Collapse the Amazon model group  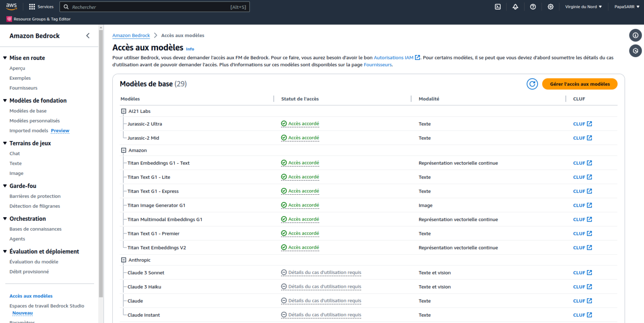click(124, 150)
